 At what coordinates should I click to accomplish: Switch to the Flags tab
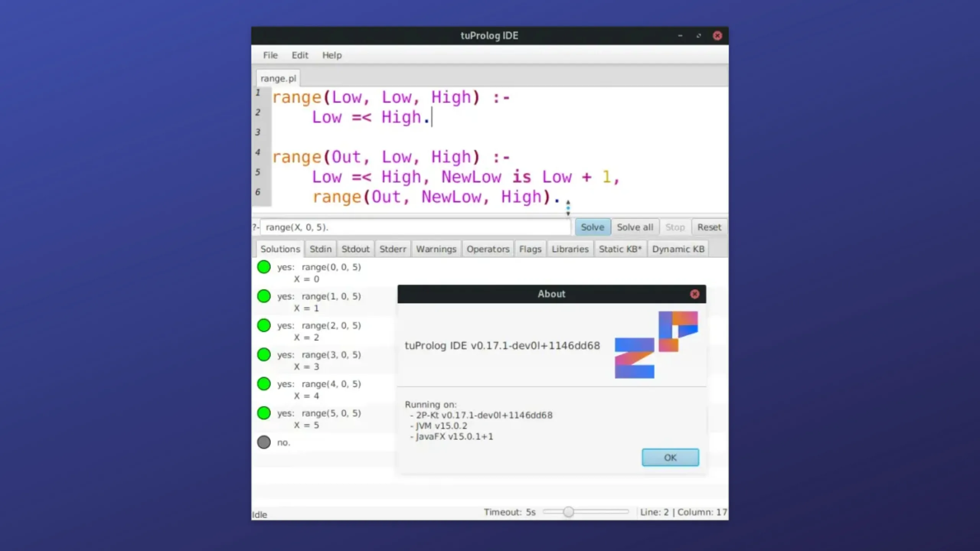tap(530, 249)
